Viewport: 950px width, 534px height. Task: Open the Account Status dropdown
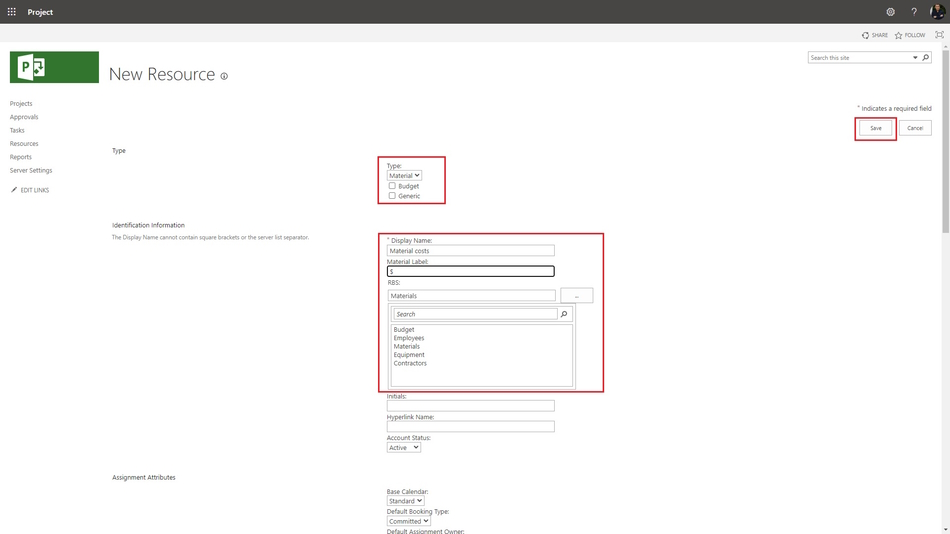404,447
